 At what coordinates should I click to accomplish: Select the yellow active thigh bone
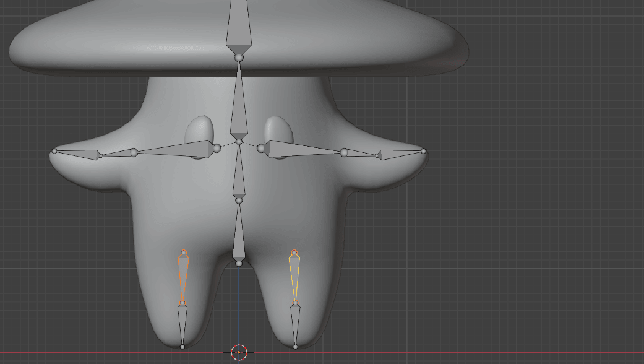[x=294, y=274]
